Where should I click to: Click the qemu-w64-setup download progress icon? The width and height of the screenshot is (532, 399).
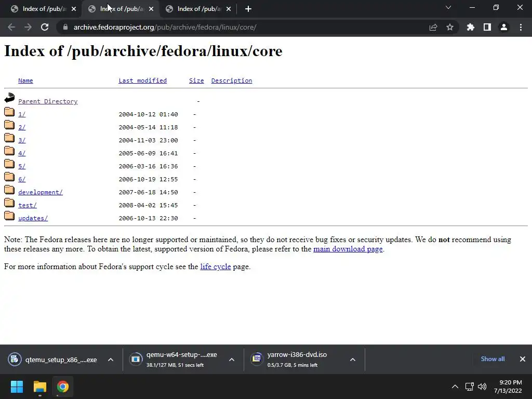[x=136, y=360]
